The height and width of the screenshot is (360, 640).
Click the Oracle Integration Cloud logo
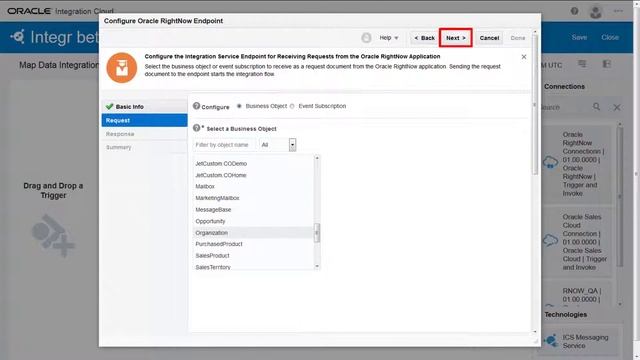(61, 11)
